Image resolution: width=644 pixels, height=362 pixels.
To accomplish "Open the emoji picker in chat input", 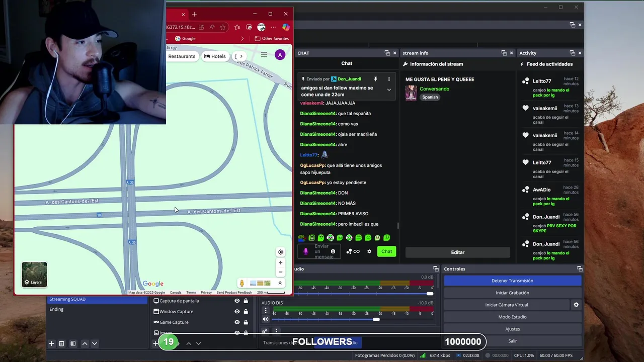I will pyautogui.click(x=333, y=251).
